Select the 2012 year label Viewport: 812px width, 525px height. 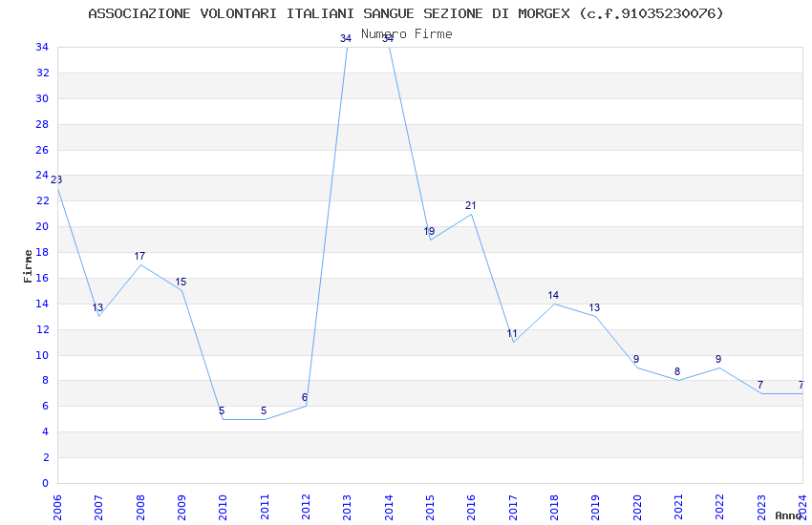coord(306,507)
